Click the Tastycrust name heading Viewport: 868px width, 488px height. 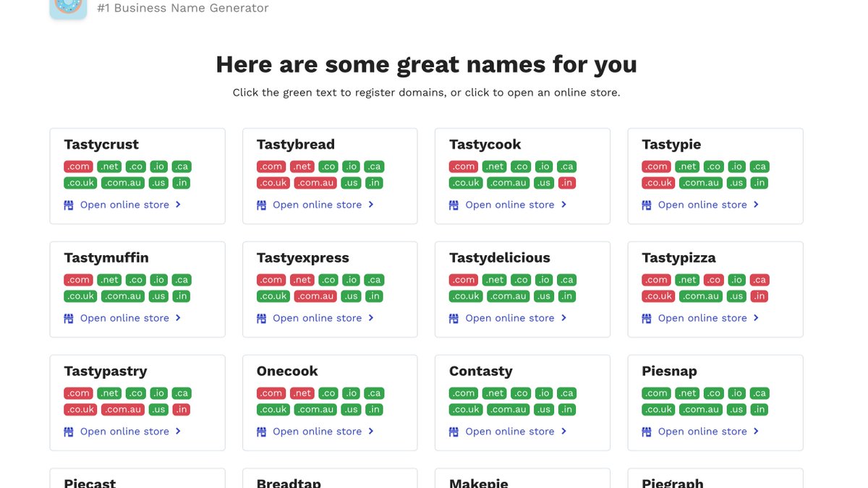(101, 145)
